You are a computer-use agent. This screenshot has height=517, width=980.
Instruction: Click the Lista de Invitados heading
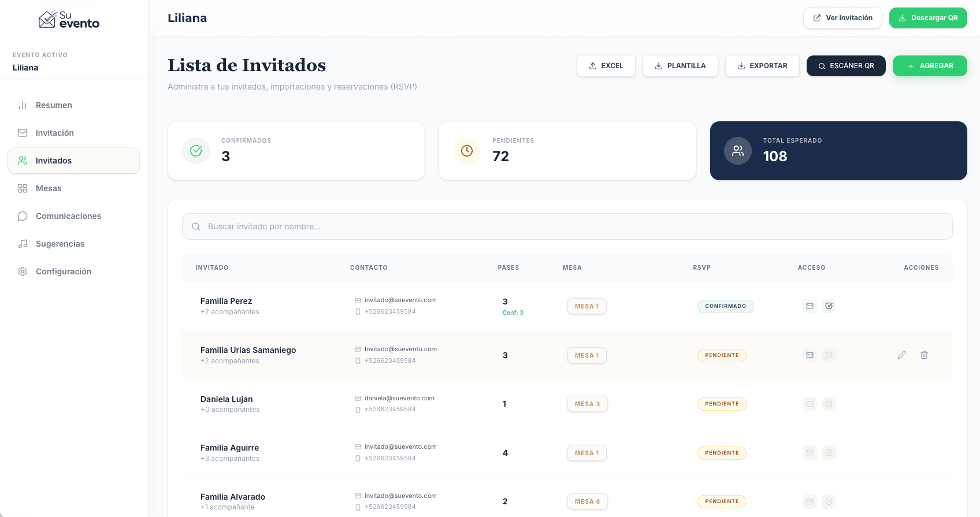pyautogui.click(x=247, y=65)
